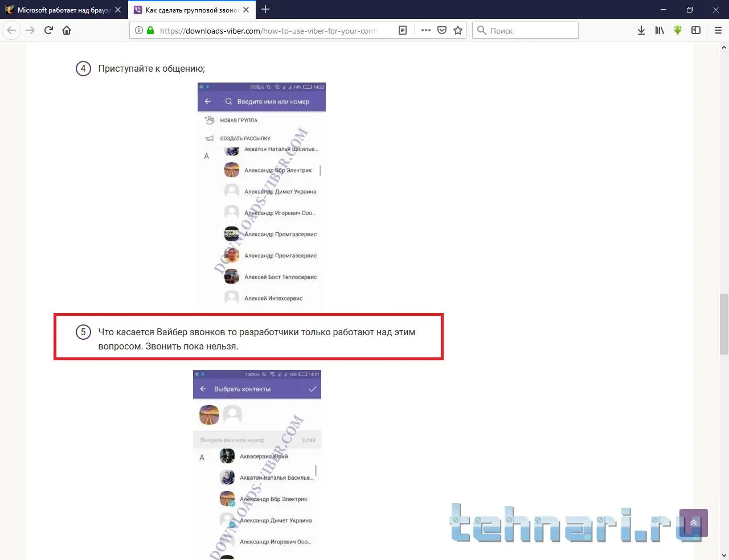
Task: Click the vertical scrollbar thumb
Action: (724, 324)
